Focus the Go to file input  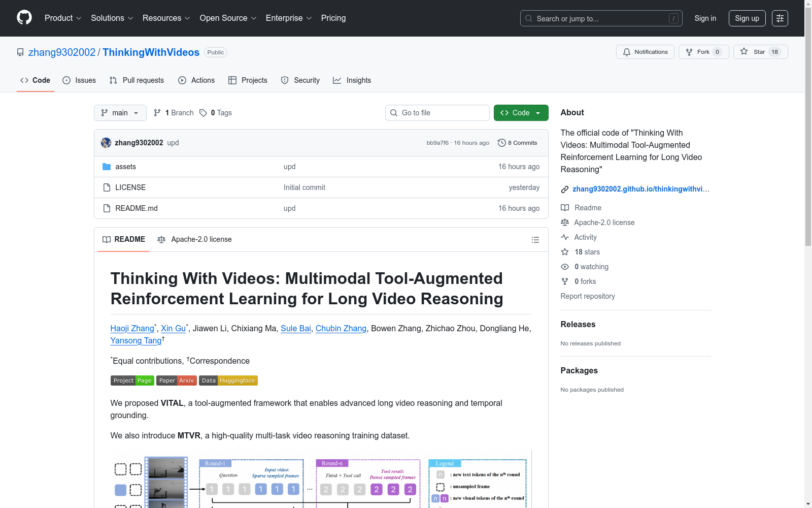437,113
